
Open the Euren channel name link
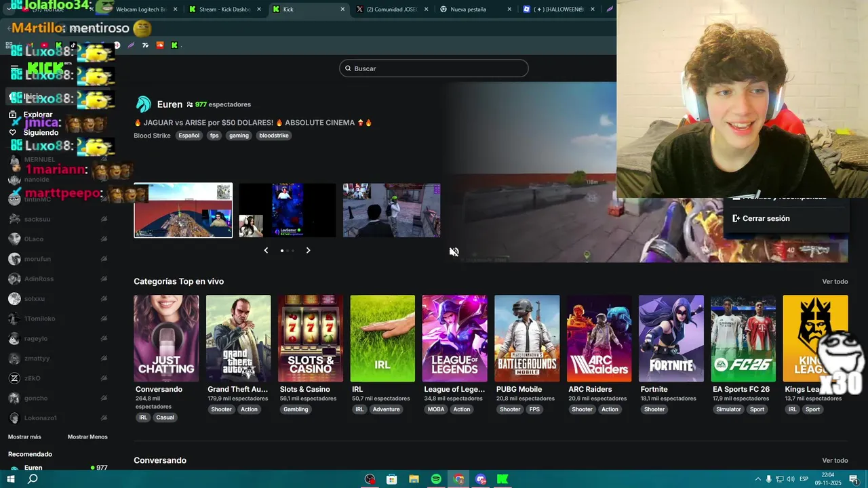coord(170,104)
